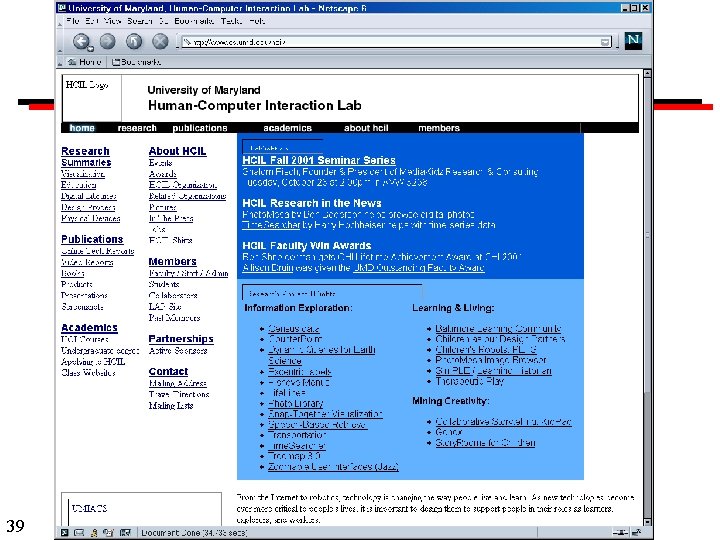Open the Partnerships heading link
Viewport: 720px width, 540px height.
181,339
